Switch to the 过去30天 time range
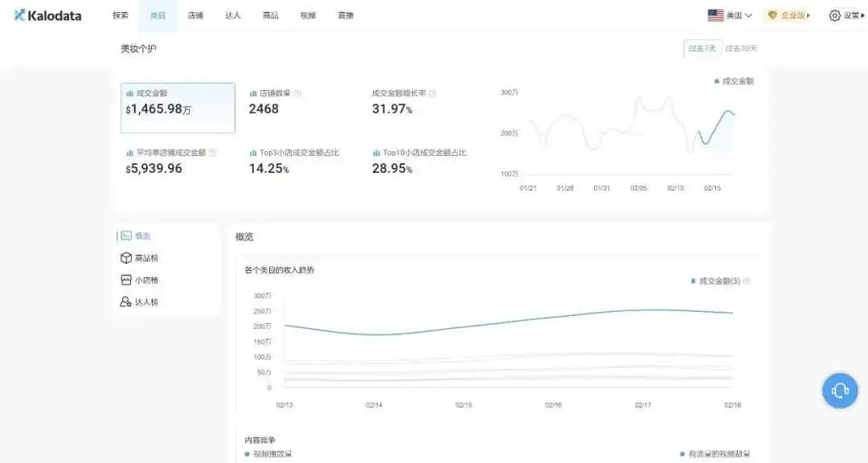 [741, 48]
